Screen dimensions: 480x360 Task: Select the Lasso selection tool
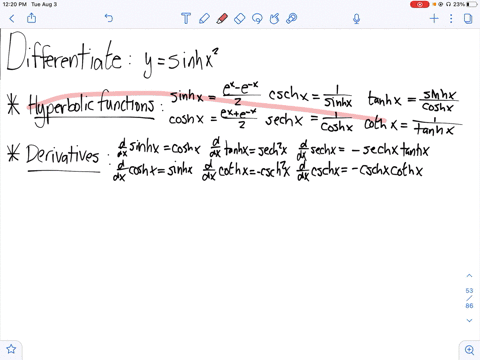click(x=257, y=18)
